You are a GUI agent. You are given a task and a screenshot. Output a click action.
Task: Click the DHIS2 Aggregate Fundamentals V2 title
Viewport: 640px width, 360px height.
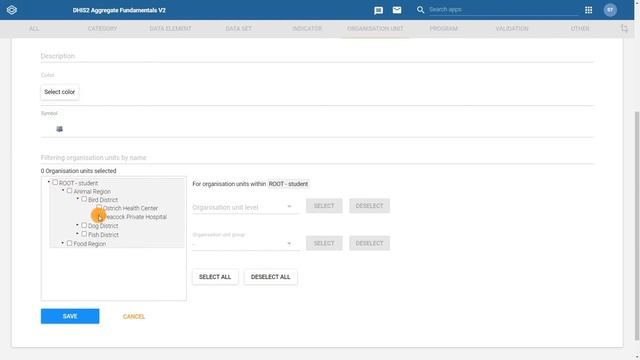pyautogui.click(x=119, y=10)
